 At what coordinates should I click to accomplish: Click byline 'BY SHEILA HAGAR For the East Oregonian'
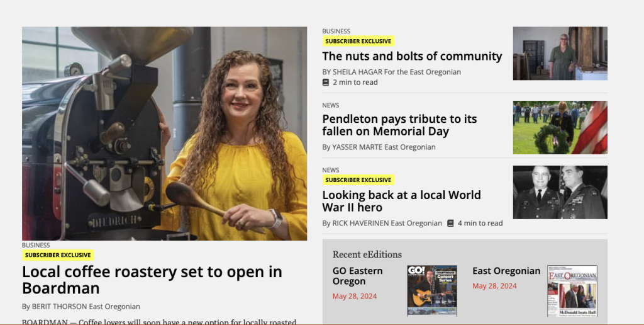coord(391,72)
